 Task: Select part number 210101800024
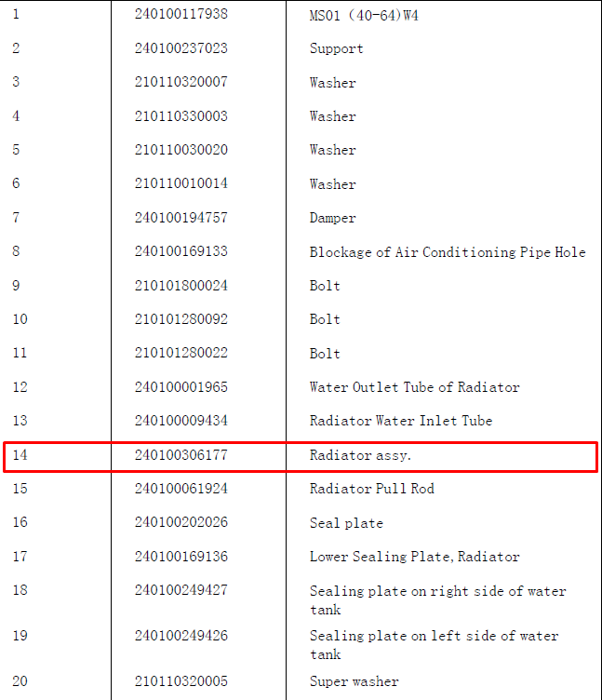(x=181, y=286)
